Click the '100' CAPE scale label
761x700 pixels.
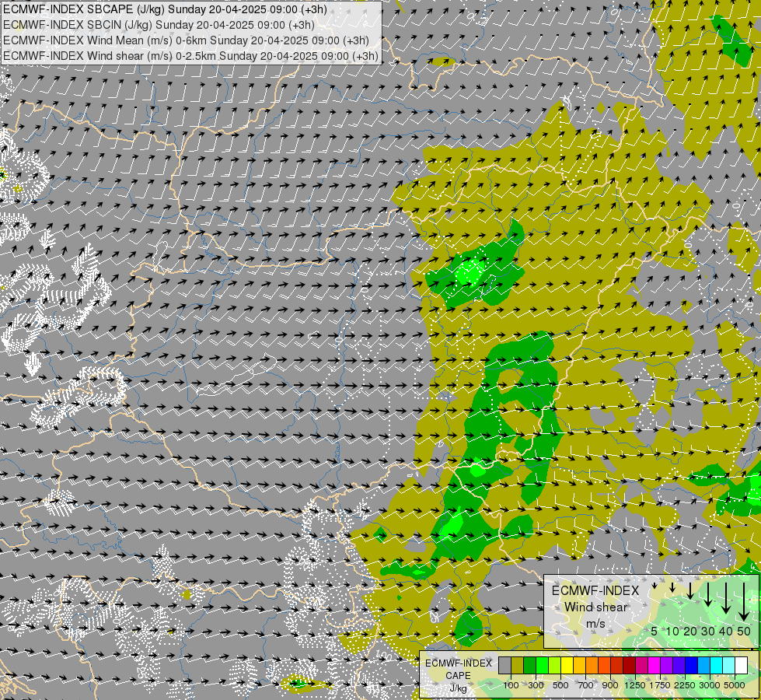(x=511, y=685)
